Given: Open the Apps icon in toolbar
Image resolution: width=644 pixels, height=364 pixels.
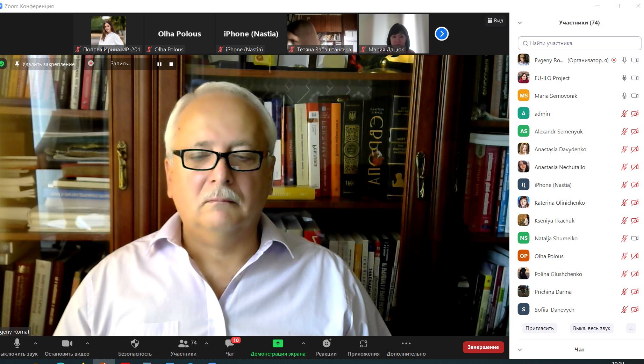Looking at the screenshot, I should 363,344.
